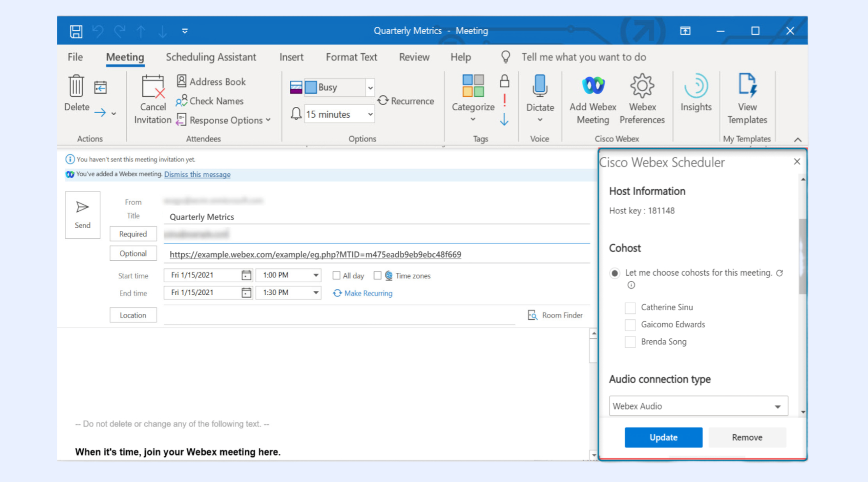Collapse the ribbon with the chevron
The image size is (868, 482).
pos(798,140)
